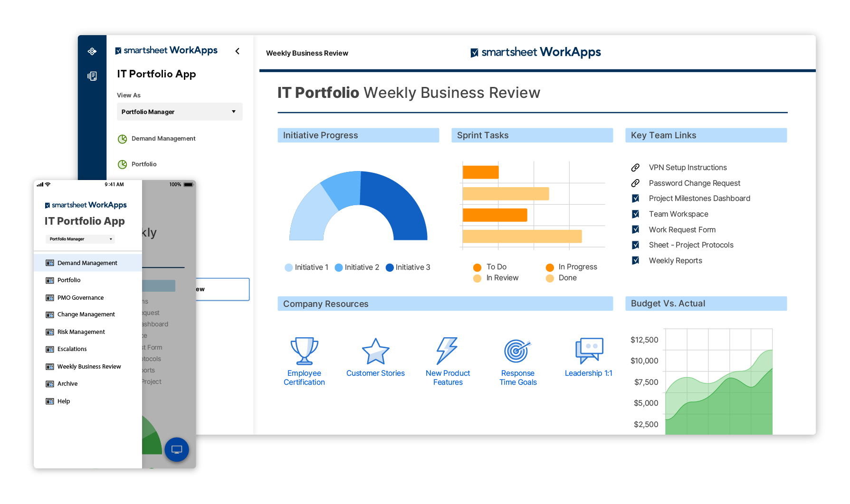This screenshot has width=850, height=504.
Task: Click the dark blue Initiative 3 chart segment
Action: click(x=399, y=204)
